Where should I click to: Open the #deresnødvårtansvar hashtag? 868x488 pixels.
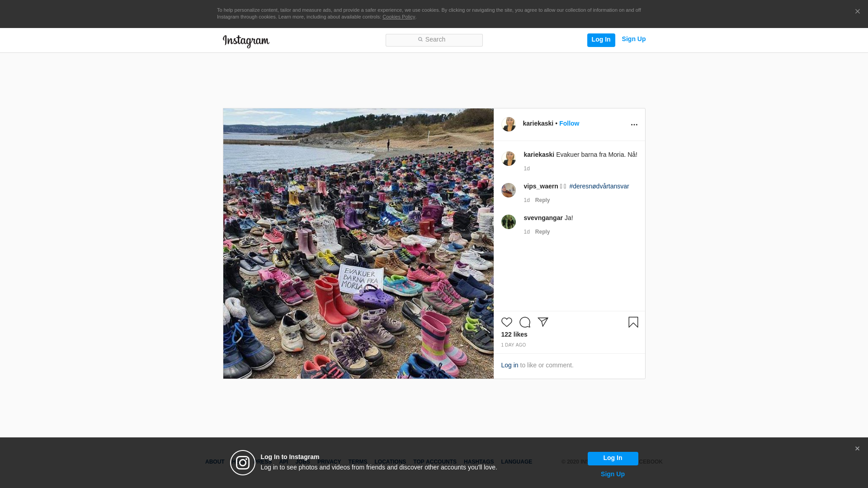click(599, 186)
